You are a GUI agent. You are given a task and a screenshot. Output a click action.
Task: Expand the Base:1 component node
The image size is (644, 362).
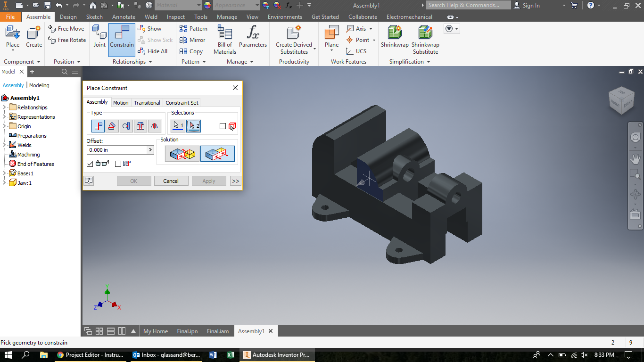point(5,173)
